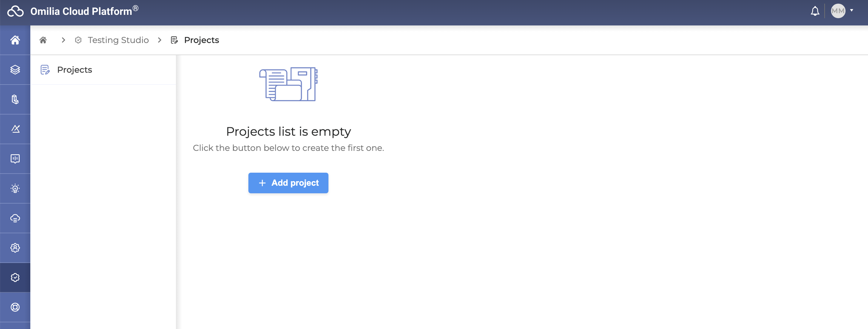
Task: Open the cloud sidebar icon
Action: [x=15, y=218]
